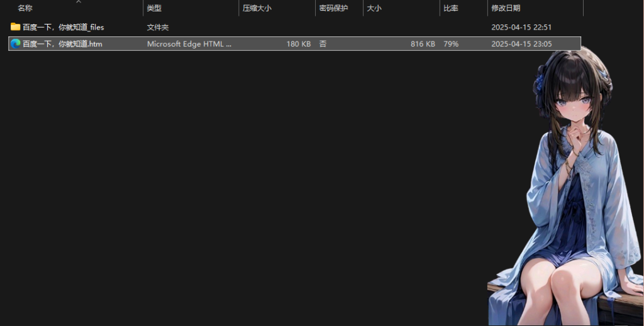The image size is (644, 326).
Task: Select the 百度一下，你就知道_files folder name
Action: (63, 28)
